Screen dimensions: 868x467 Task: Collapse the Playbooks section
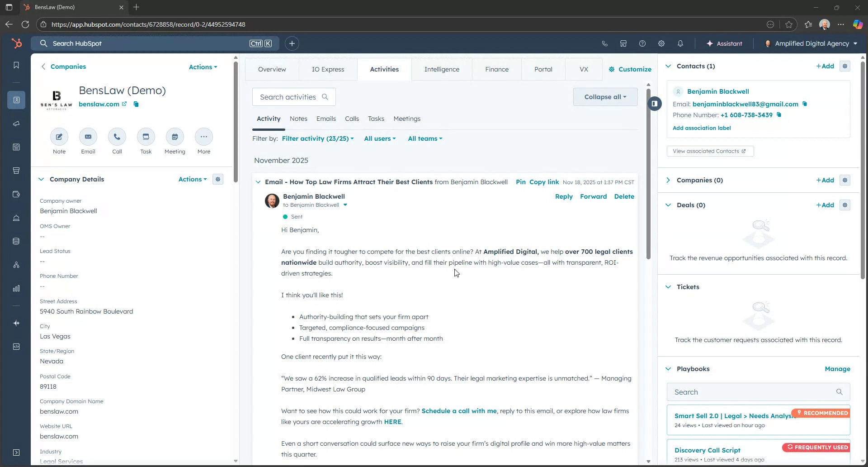(x=668, y=369)
